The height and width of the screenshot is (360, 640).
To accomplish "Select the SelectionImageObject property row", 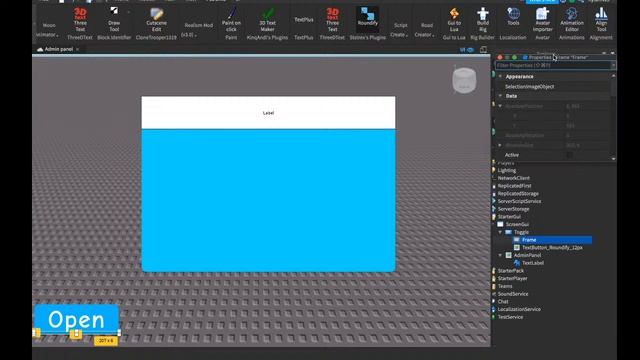I will [x=552, y=87].
